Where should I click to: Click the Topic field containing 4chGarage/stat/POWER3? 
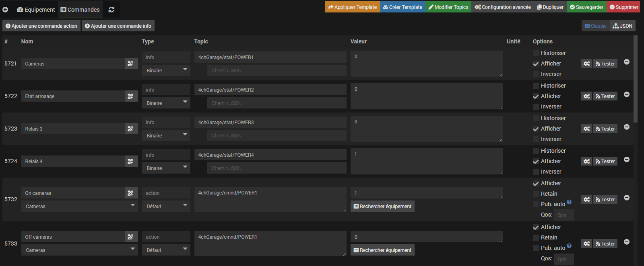(x=270, y=123)
